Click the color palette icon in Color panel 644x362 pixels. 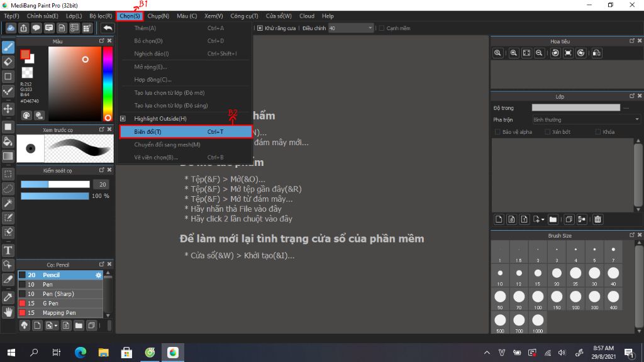click(x=26, y=116)
